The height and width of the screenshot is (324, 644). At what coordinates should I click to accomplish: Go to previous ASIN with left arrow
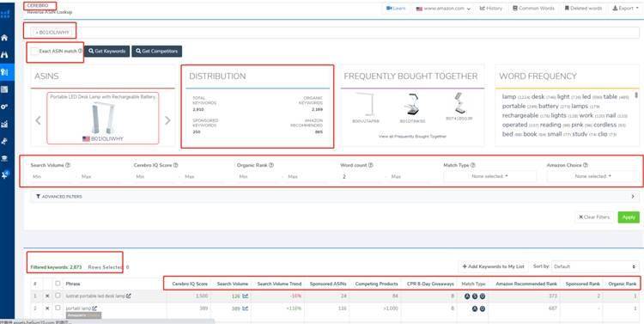point(38,120)
